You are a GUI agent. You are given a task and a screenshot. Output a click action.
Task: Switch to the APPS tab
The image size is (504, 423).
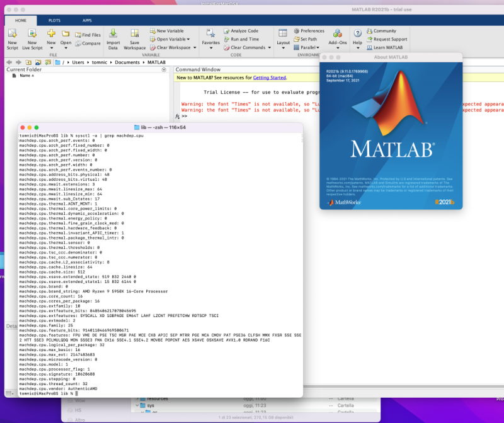coord(87,20)
